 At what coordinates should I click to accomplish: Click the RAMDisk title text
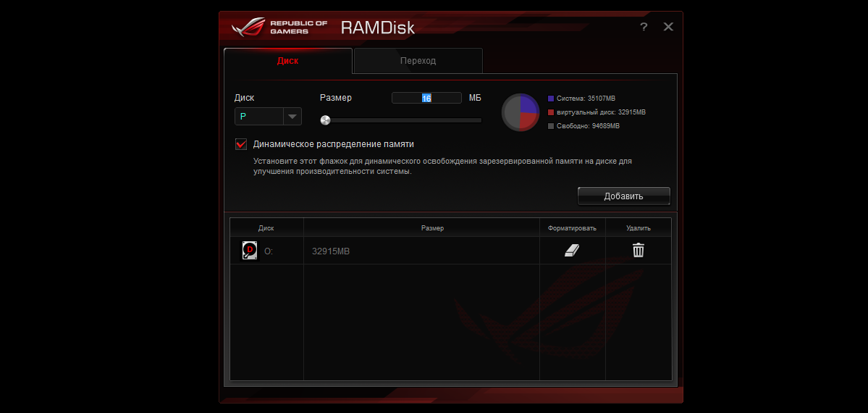[378, 28]
